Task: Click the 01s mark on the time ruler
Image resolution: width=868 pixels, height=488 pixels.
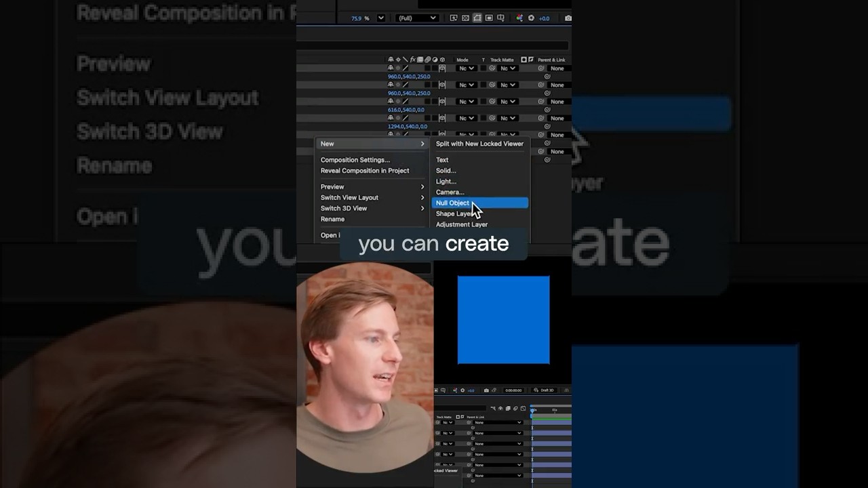Action: [x=555, y=410]
